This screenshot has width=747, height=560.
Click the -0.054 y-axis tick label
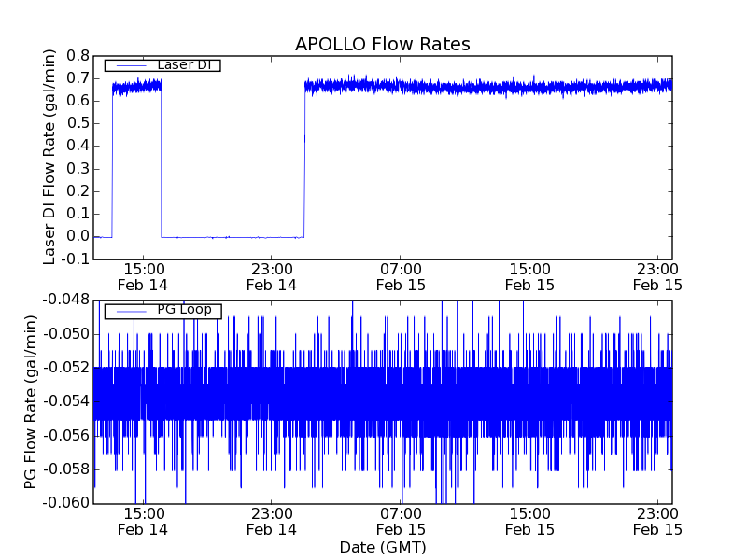click(x=66, y=401)
